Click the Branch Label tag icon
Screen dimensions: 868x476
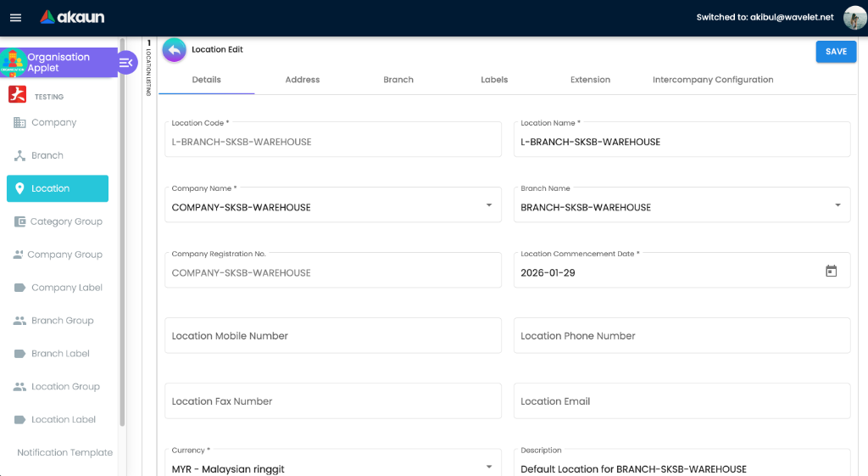pyautogui.click(x=19, y=354)
